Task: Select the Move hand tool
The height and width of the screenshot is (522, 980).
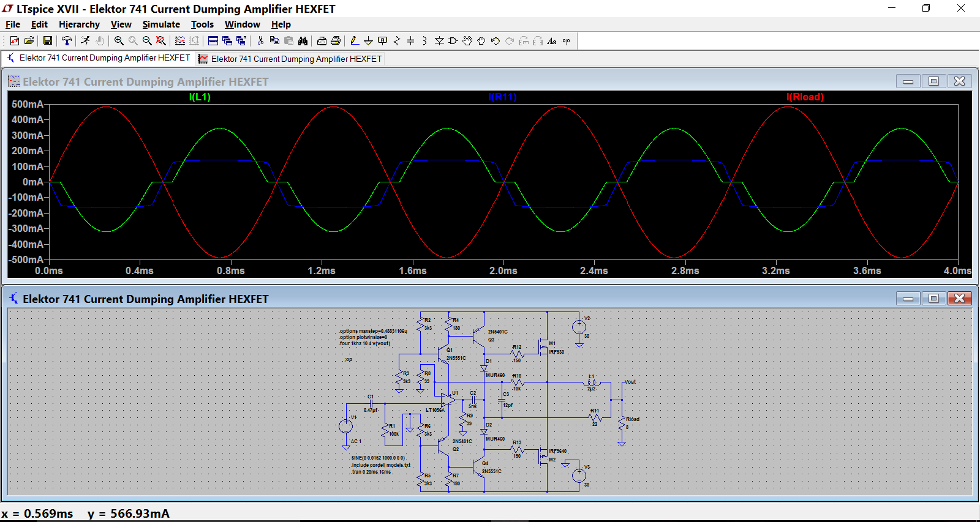Action: [467, 41]
